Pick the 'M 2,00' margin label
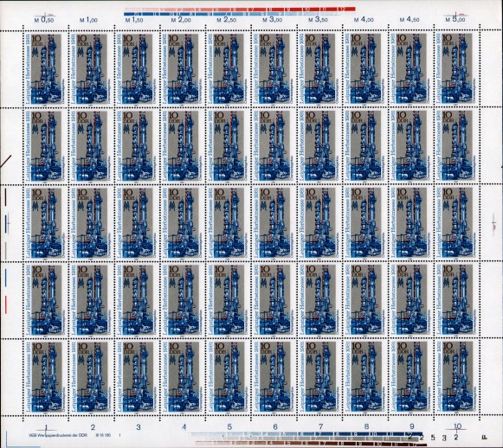This screenshot has width=503, height=448. point(181,20)
